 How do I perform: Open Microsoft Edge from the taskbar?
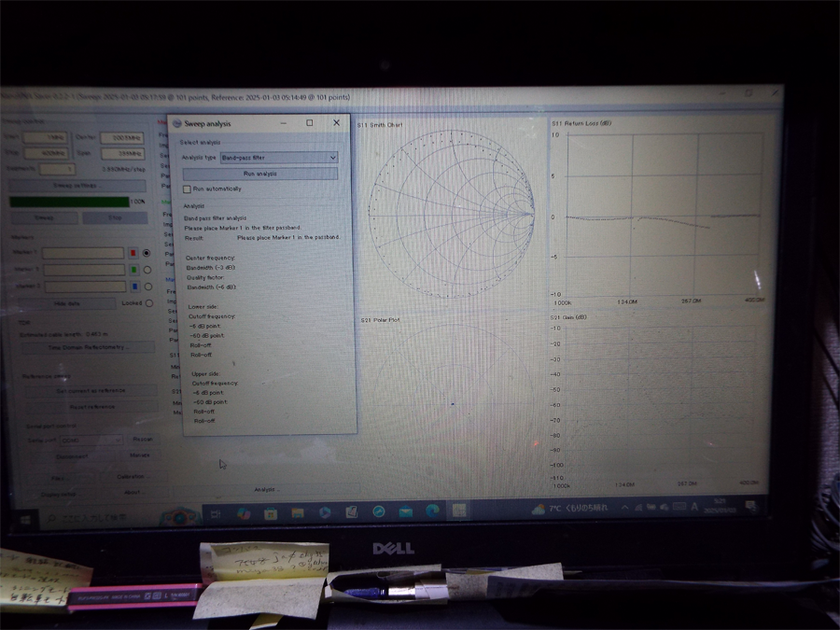[433, 511]
